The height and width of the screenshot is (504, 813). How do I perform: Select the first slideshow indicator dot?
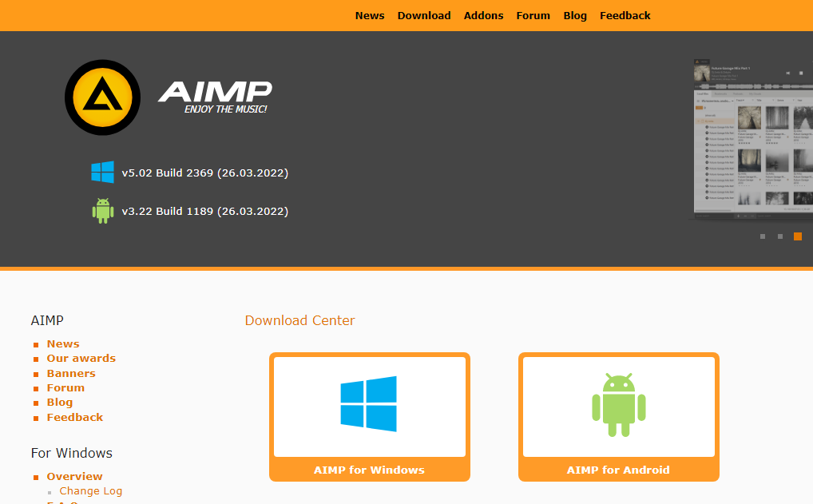762,236
